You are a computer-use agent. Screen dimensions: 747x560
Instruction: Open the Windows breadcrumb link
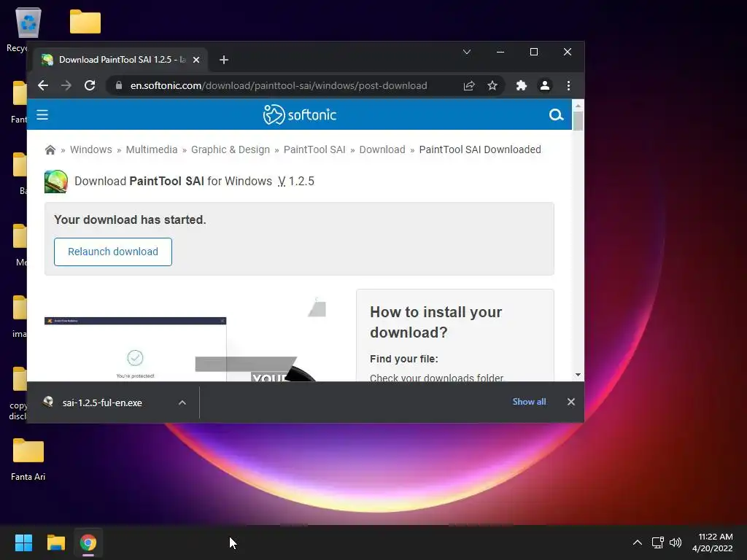(x=91, y=149)
